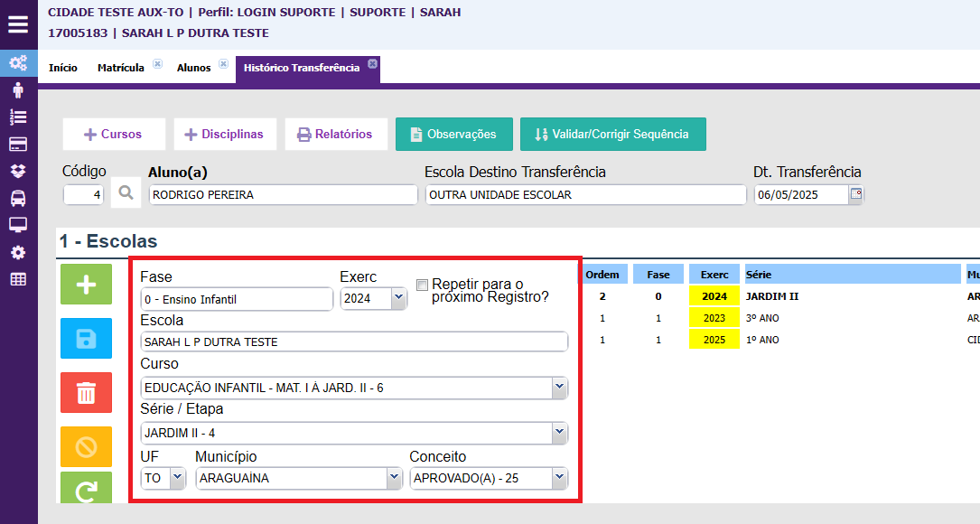This screenshot has height=524, width=980.
Task: Click the Validar/Corrigir Sequência button
Action: click(x=612, y=134)
